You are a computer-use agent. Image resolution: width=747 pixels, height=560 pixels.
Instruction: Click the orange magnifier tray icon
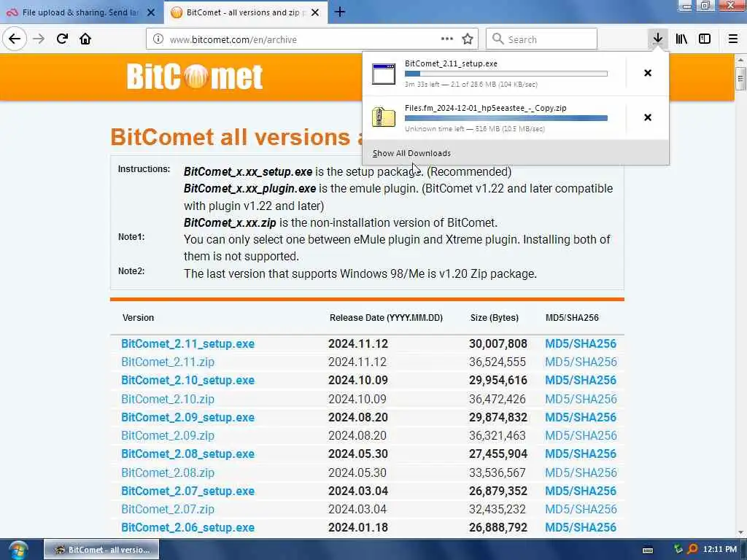pos(693,550)
